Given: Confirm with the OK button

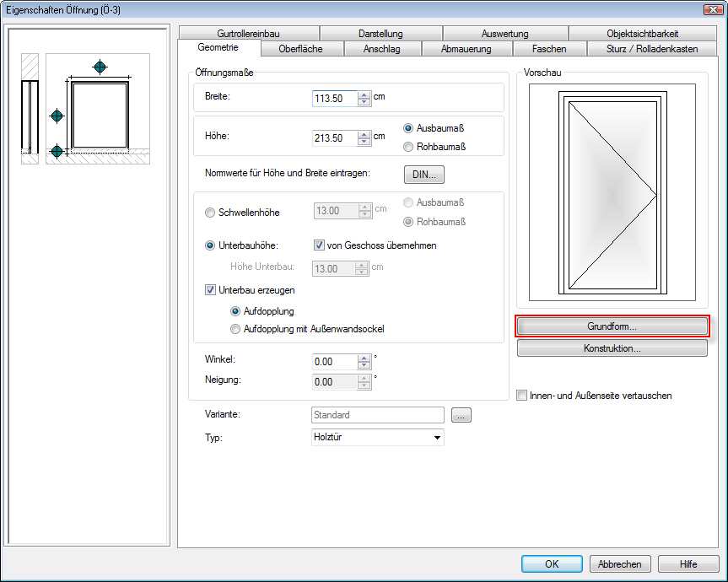Looking at the screenshot, I should click(552, 564).
